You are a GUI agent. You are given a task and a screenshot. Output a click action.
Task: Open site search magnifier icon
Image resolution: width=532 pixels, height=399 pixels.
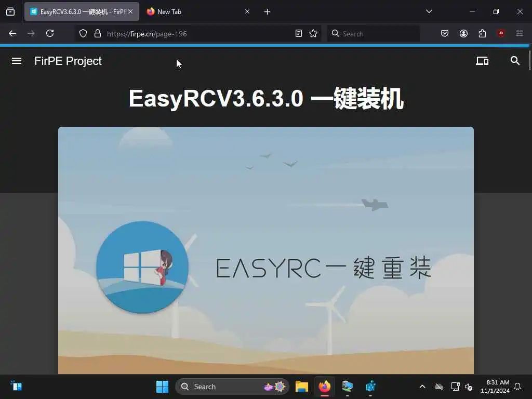pos(515,61)
